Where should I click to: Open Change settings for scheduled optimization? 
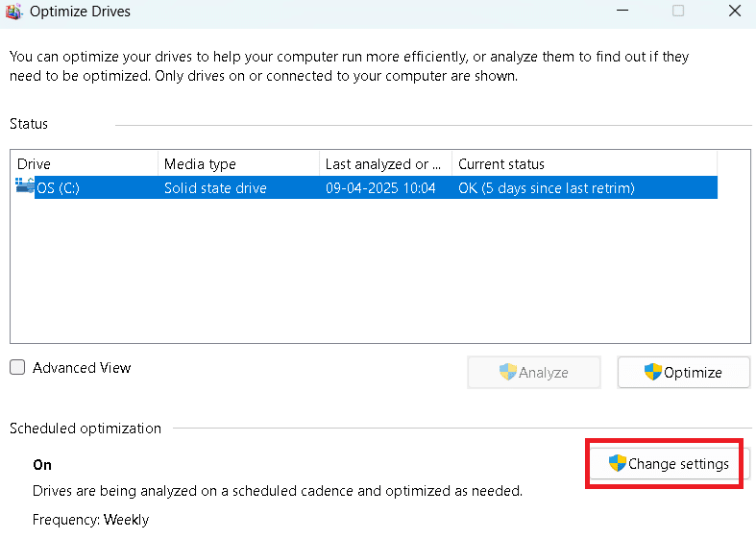668,464
